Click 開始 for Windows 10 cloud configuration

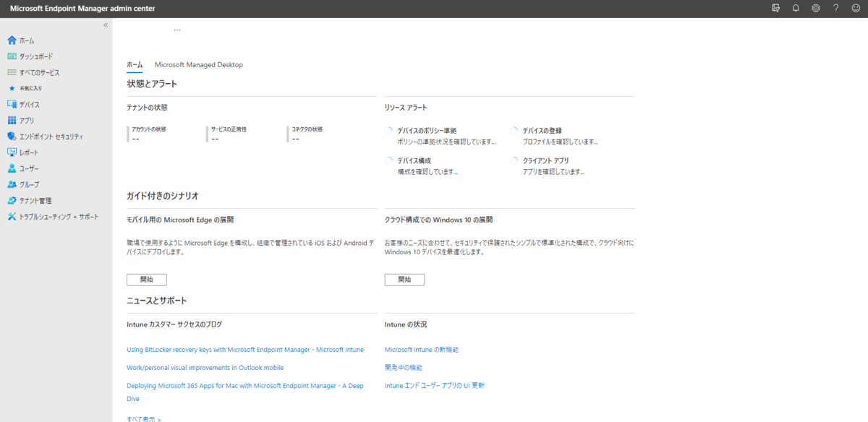[x=404, y=280]
